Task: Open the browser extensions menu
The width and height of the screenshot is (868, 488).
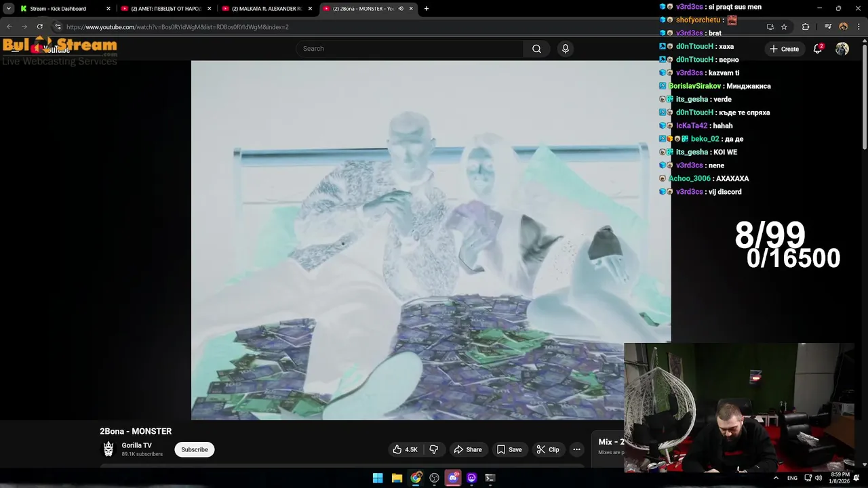Action: [x=806, y=26]
